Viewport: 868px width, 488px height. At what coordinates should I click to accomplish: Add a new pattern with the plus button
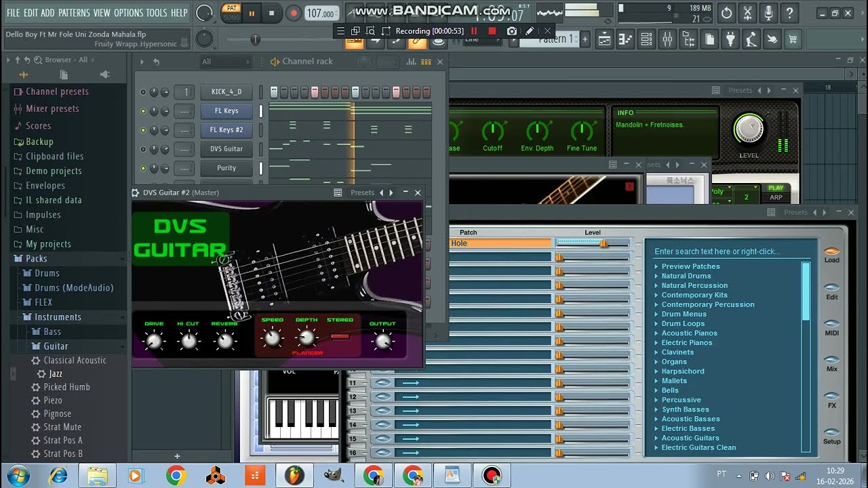[585, 39]
